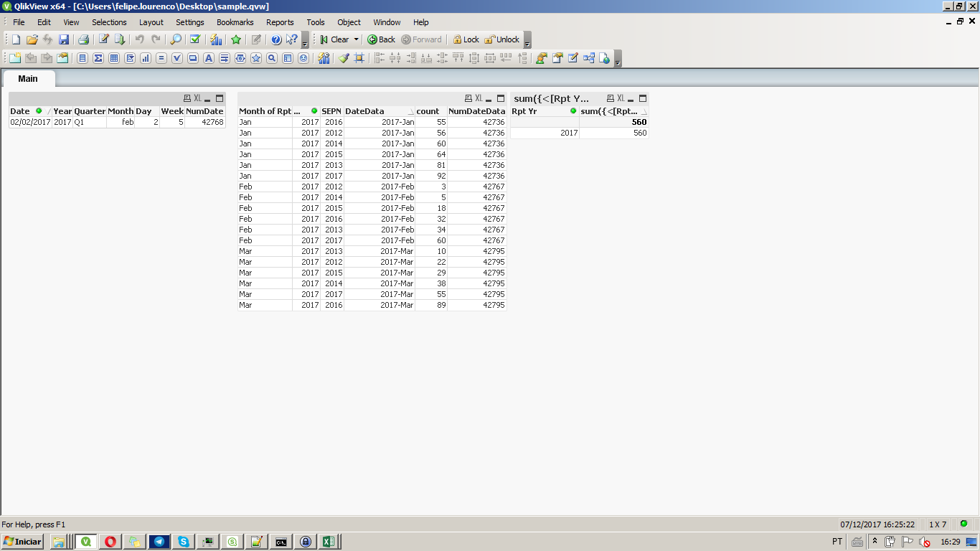Click the Add Sheet icon

tap(15, 58)
